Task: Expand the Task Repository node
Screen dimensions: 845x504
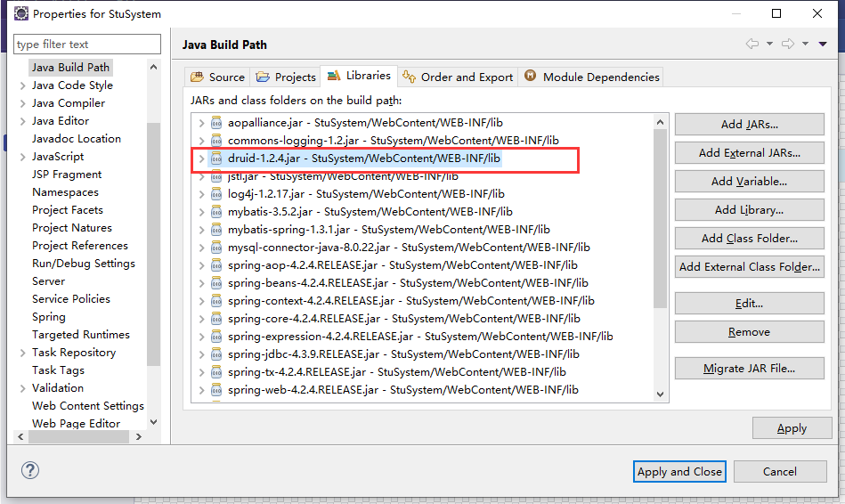Action: [22, 353]
